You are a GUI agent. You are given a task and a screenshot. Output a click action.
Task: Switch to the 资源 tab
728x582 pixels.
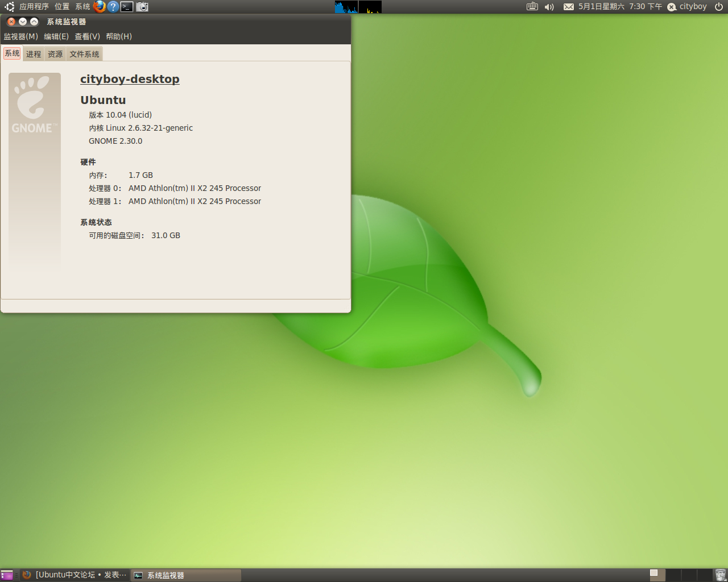pyautogui.click(x=55, y=54)
